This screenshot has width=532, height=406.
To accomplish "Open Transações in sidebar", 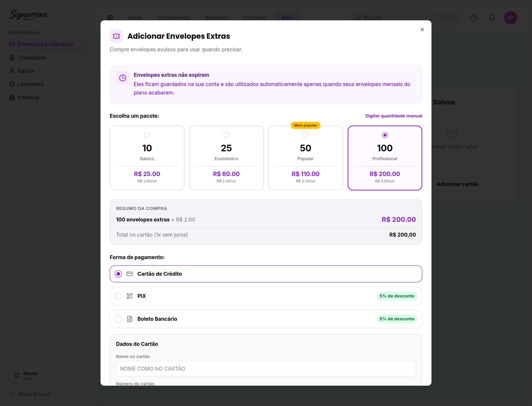I will pyautogui.click(x=47, y=58).
